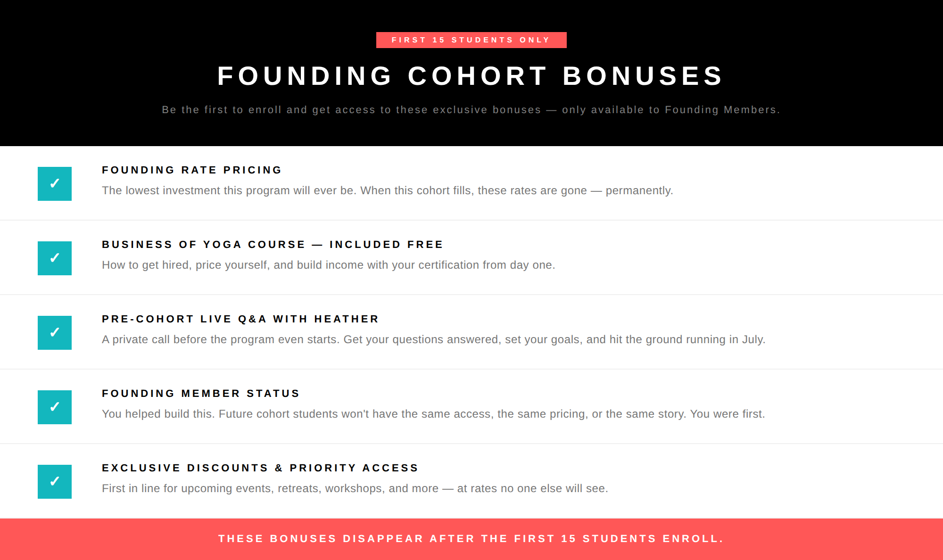The height and width of the screenshot is (560, 943).
Task: Click the 'Founding Cohort Bonuses' main heading
Action: (x=471, y=76)
